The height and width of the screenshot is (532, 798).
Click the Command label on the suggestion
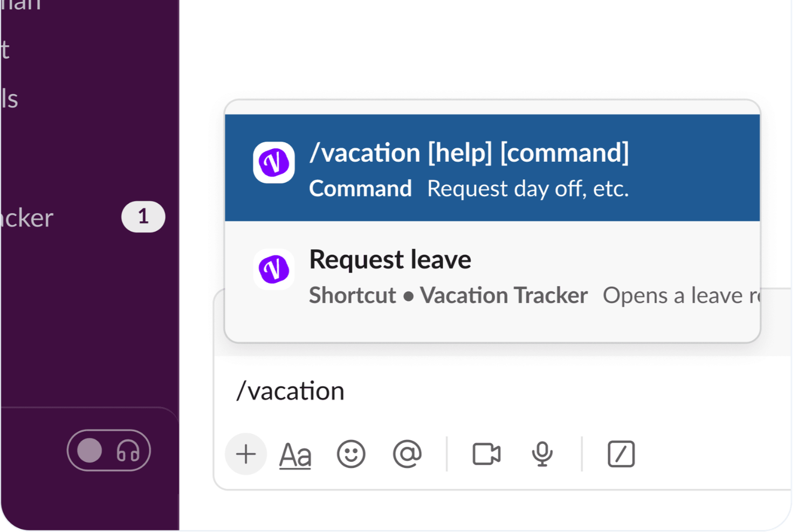360,188
